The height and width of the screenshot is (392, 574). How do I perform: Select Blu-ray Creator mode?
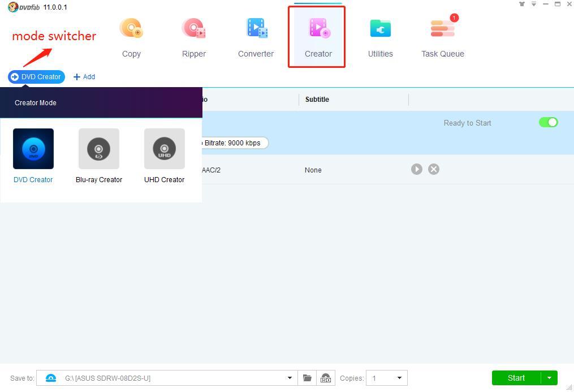(99, 149)
